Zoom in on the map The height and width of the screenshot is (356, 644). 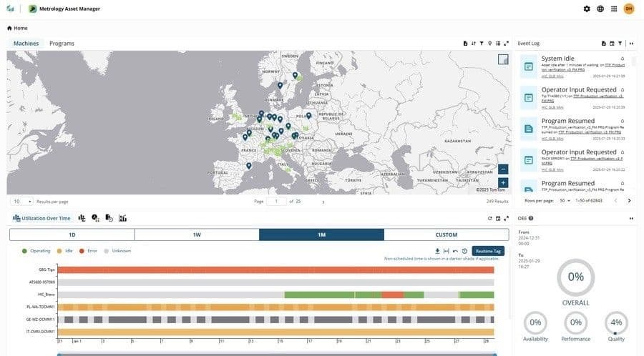coord(504,183)
